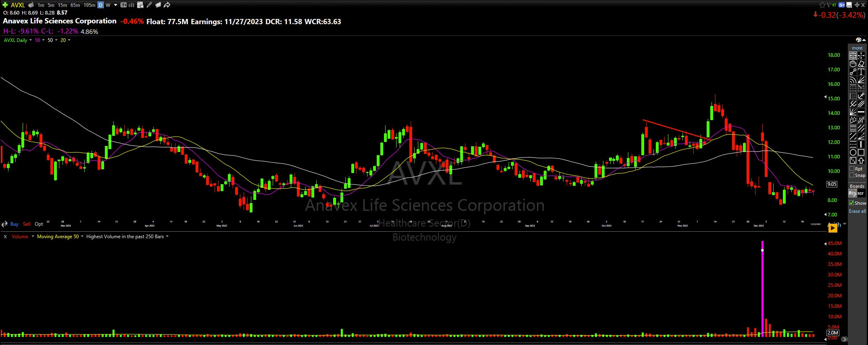The height and width of the screenshot is (345, 868).
Task: Enable the Snap checkbox
Action: tap(852, 175)
